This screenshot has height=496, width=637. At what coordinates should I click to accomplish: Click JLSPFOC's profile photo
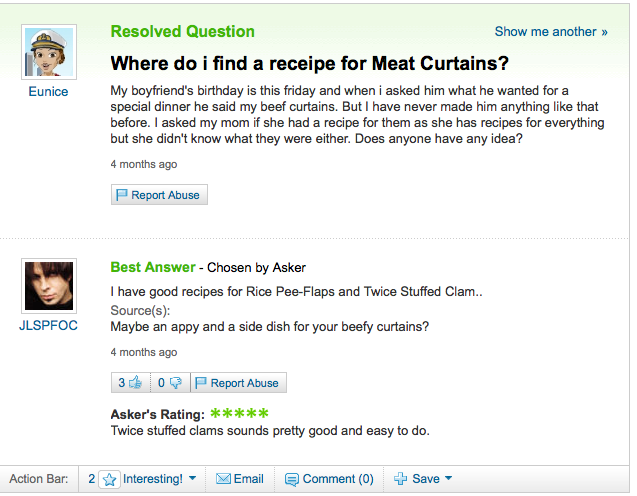[x=48, y=286]
